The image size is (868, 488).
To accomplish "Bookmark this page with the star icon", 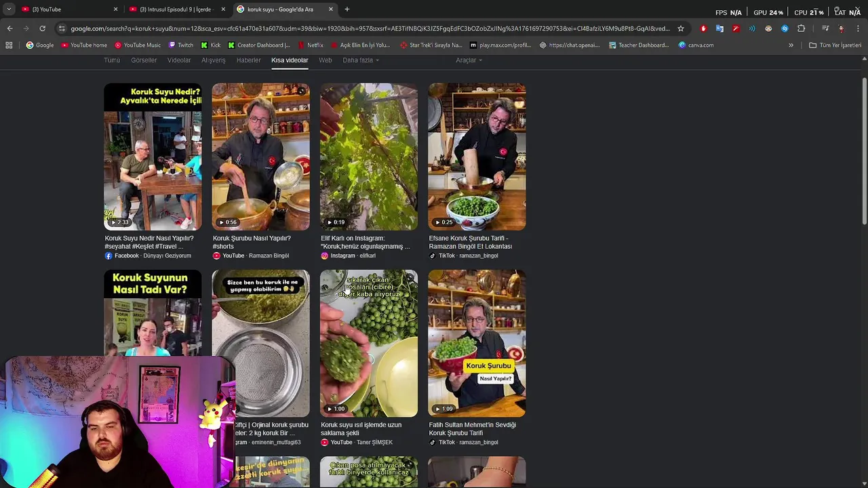I will (681, 28).
